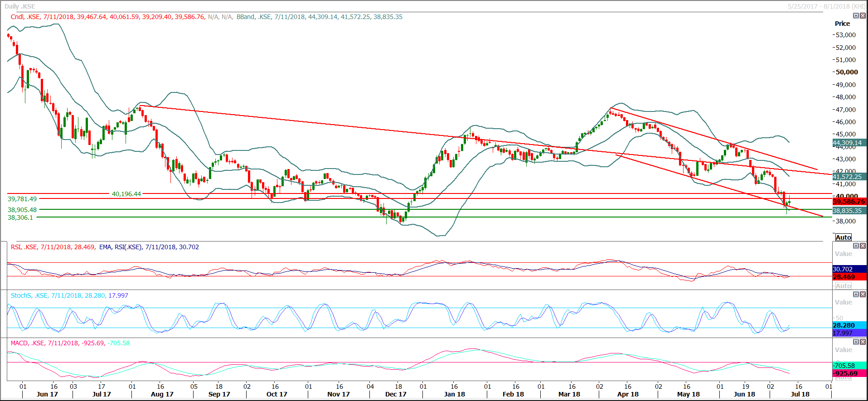Maximize the RSI indicator panel
Image resolution: width=868 pixels, height=401 pixels.
point(856,246)
